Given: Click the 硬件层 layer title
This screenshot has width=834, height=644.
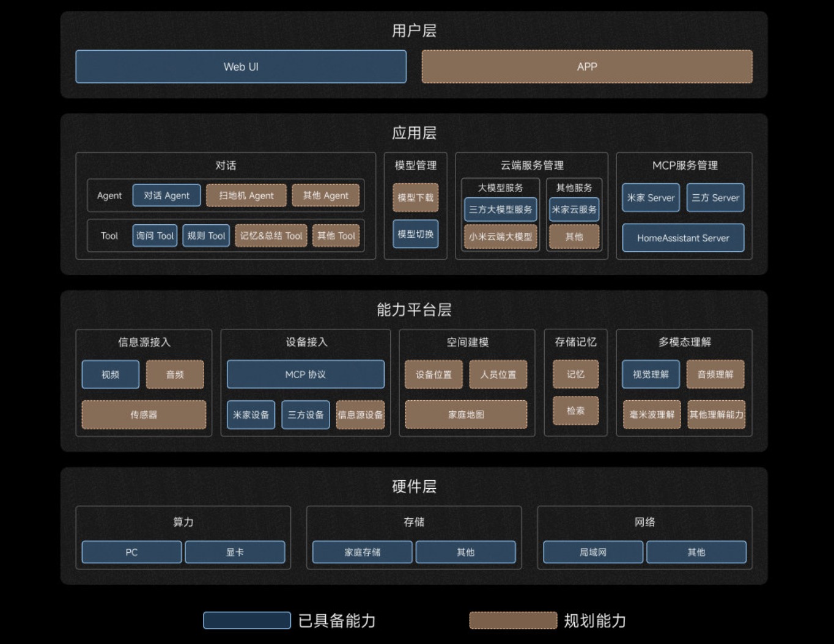Looking at the screenshot, I should (414, 486).
